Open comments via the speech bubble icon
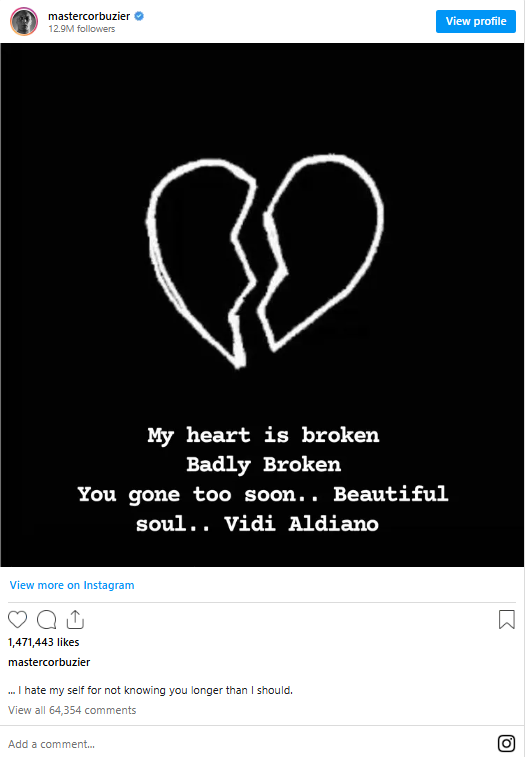 pos(47,619)
